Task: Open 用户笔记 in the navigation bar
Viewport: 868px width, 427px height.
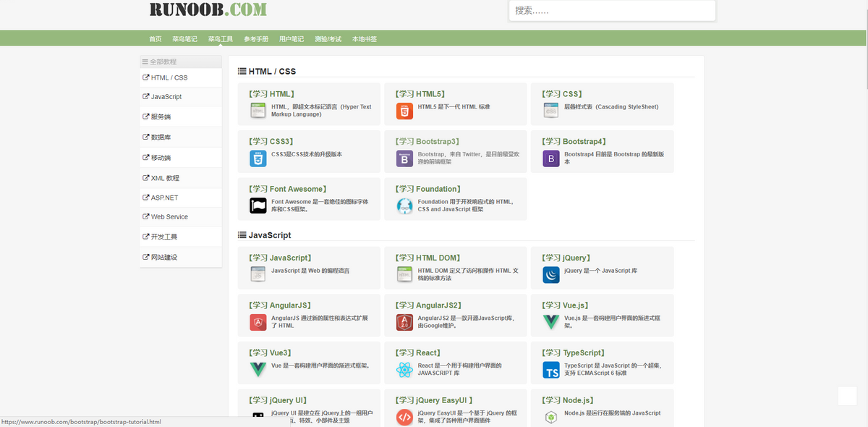Action: coord(292,39)
